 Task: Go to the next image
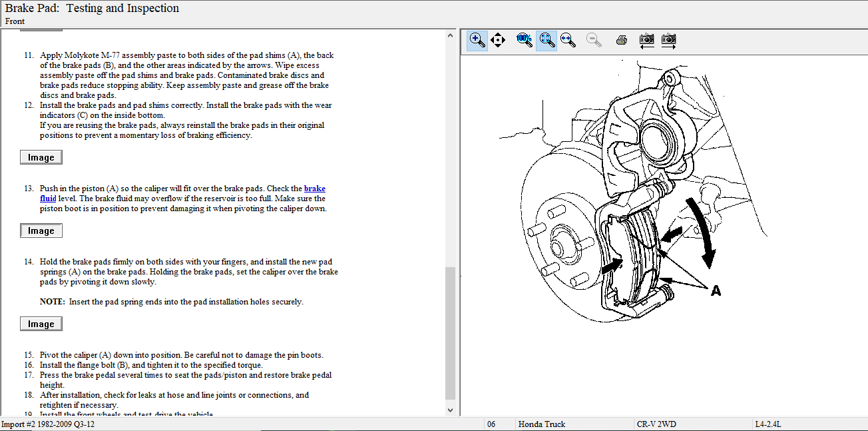(669, 40)
